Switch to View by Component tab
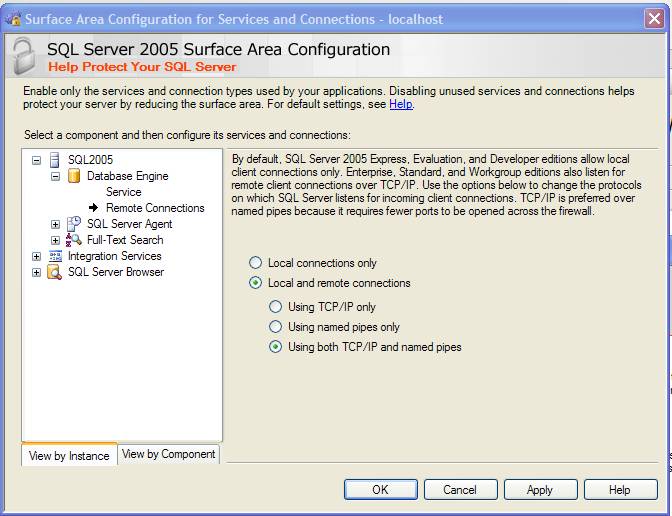672x516 pixels. point(168,454)
